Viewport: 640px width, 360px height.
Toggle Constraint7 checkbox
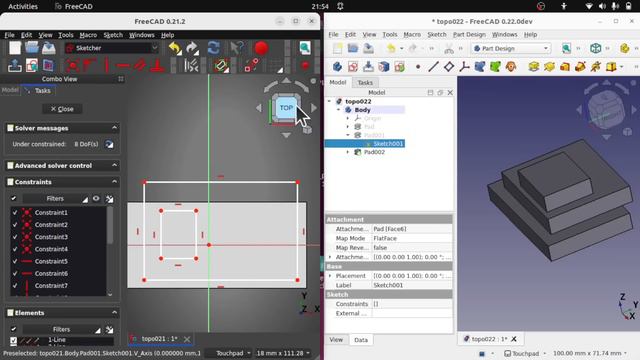(x=15, y=286)
